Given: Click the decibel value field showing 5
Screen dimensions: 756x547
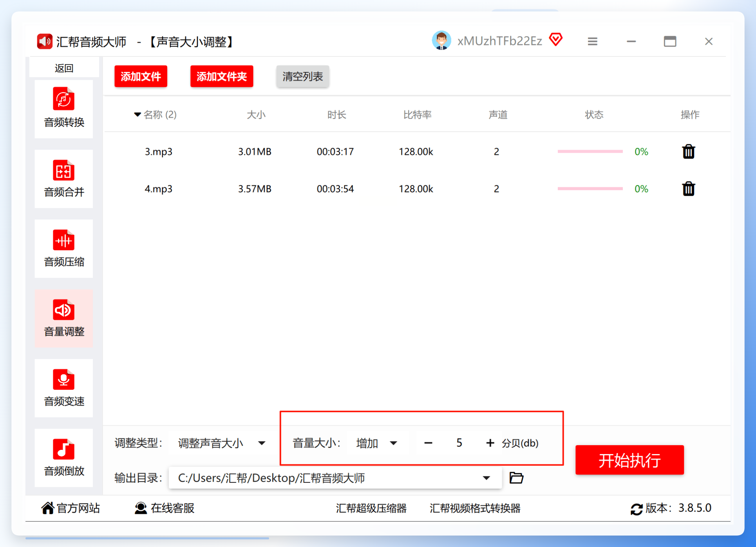Looking at the screenshot, I should click(459, 443).
